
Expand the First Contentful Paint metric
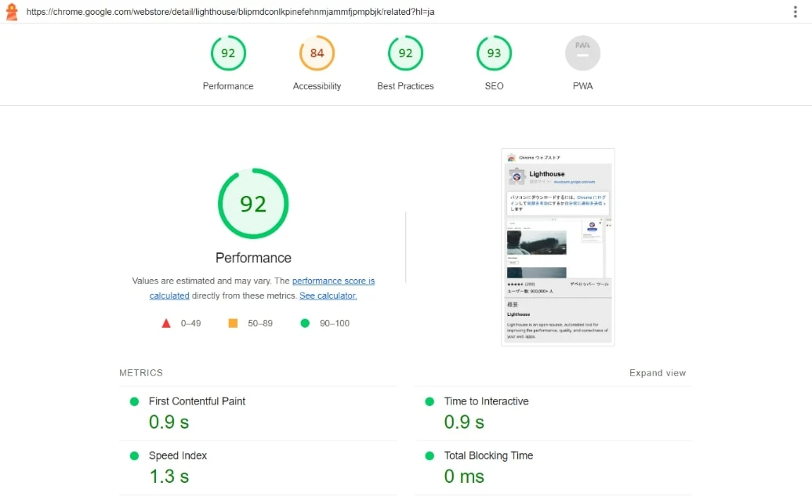click(x=258, y=413)
